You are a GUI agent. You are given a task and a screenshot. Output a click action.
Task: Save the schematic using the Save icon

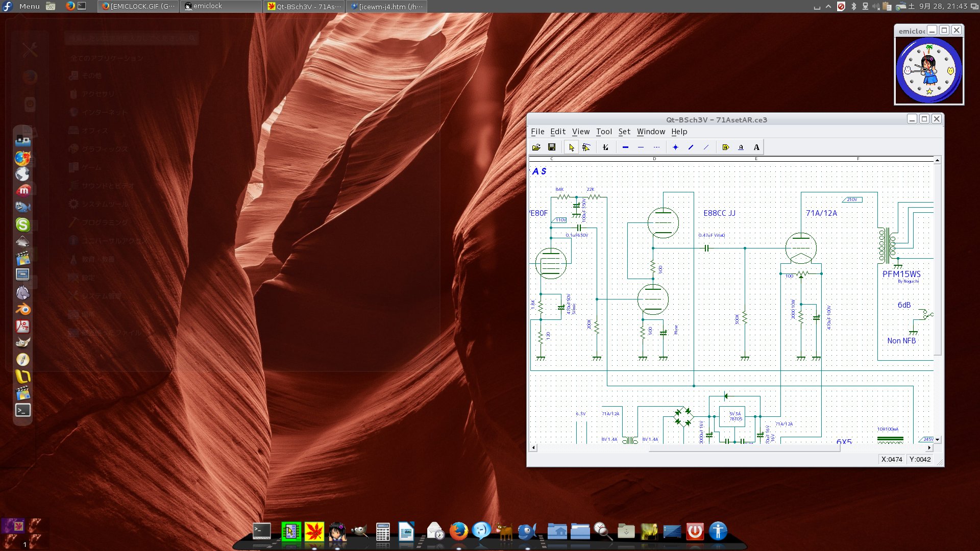pyautogui.click(x=552, y=147)
